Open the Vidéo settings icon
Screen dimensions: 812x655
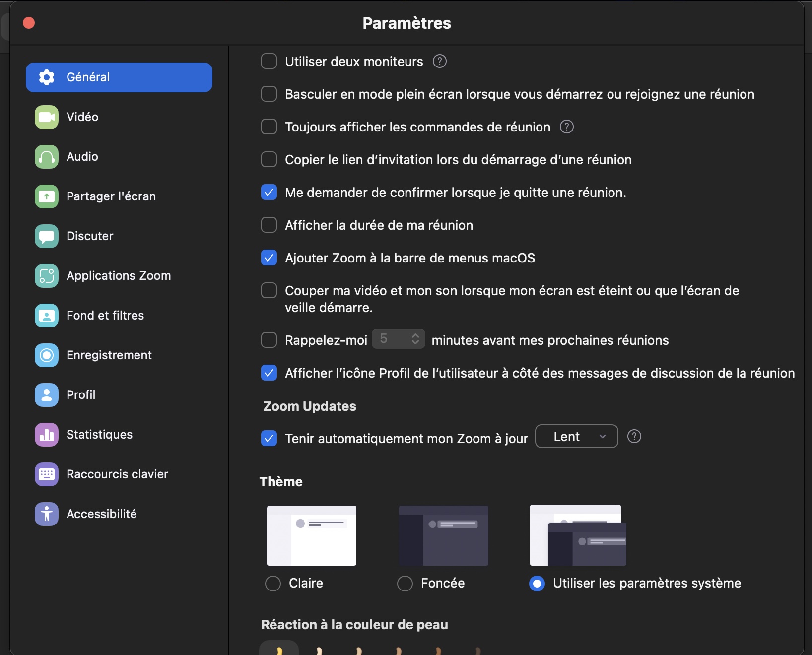coord(47,117)
